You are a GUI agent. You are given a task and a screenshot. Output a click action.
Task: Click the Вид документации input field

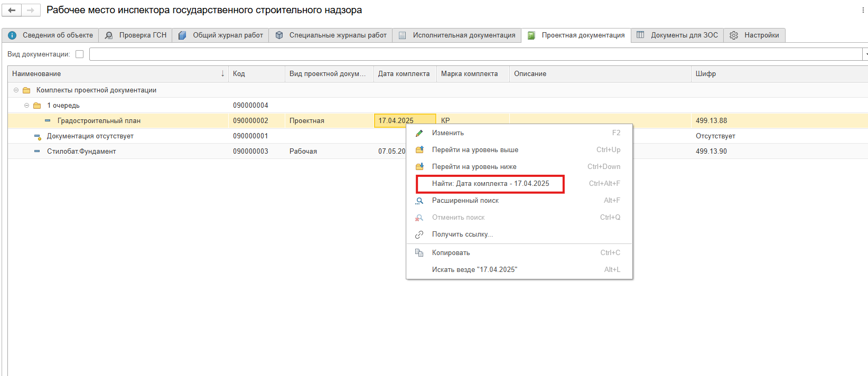coord(475,54)
